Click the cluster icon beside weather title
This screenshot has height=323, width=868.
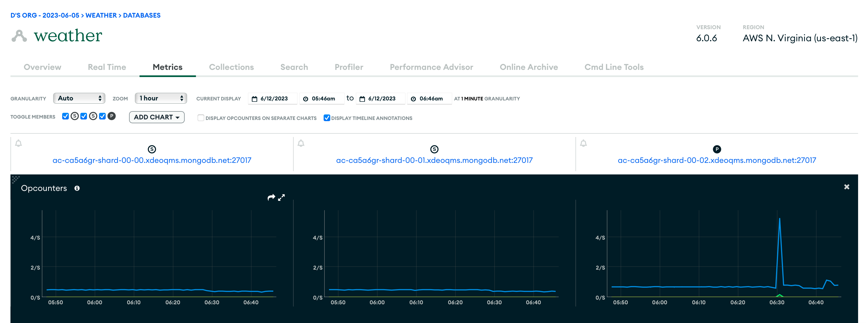19,36
